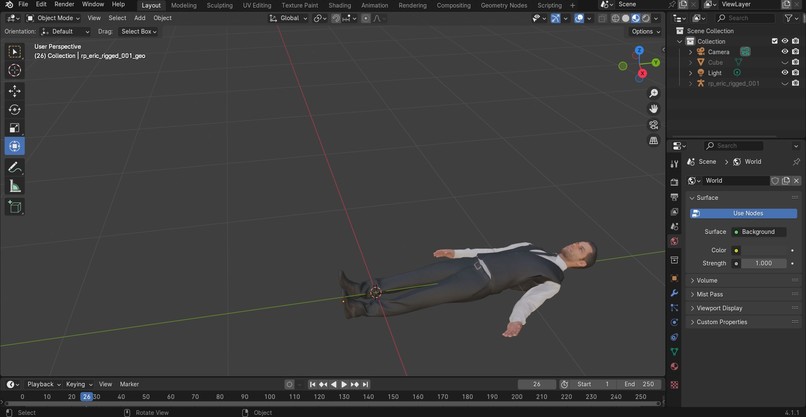Switch perspective/orthographic grid icon

pos(653,140)
